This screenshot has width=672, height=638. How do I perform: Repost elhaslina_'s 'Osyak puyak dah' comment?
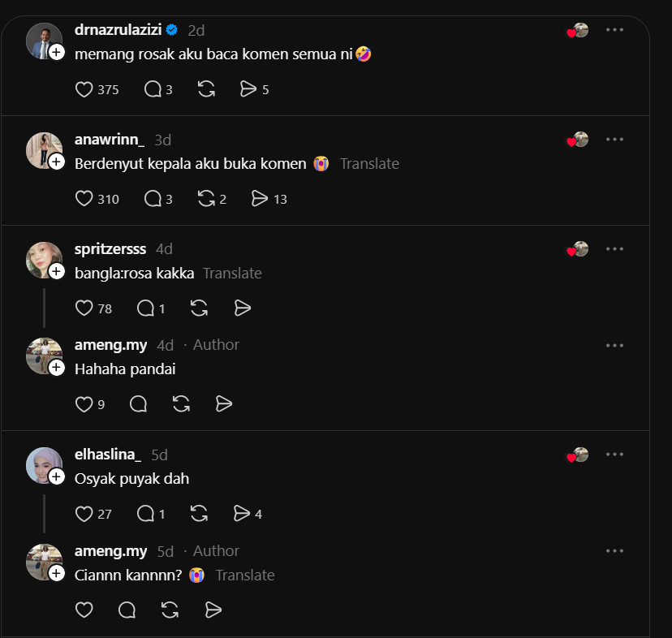(x=199, y=514)
